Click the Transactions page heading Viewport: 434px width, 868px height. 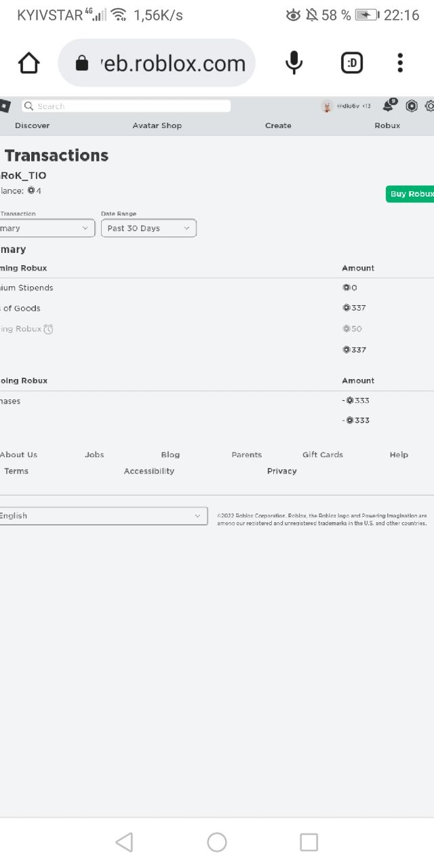(x=56, y=155)
